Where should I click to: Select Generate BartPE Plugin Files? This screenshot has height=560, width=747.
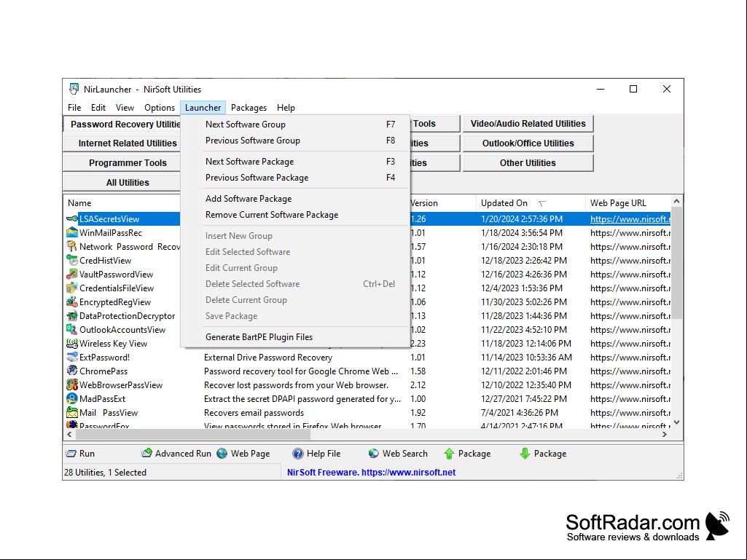tap(296, 337)
